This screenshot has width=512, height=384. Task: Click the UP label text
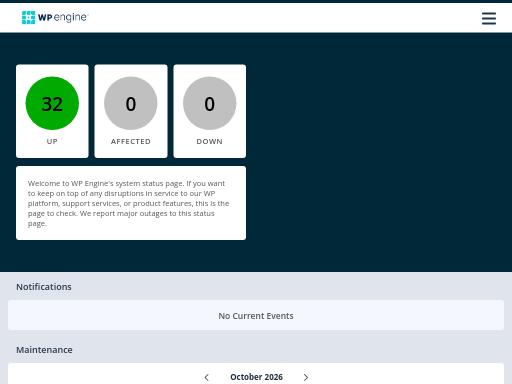[x=52, y=141]
